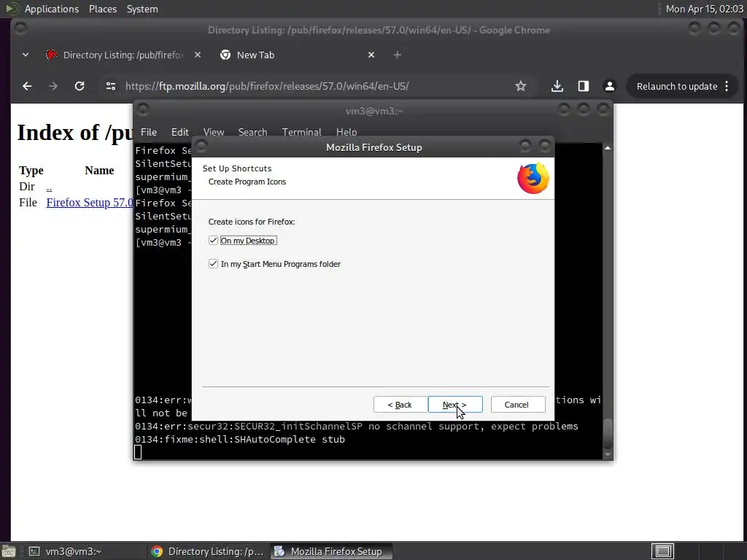Select Mozilla Firefox Setup taskbar entry

(x=332, y=551)
